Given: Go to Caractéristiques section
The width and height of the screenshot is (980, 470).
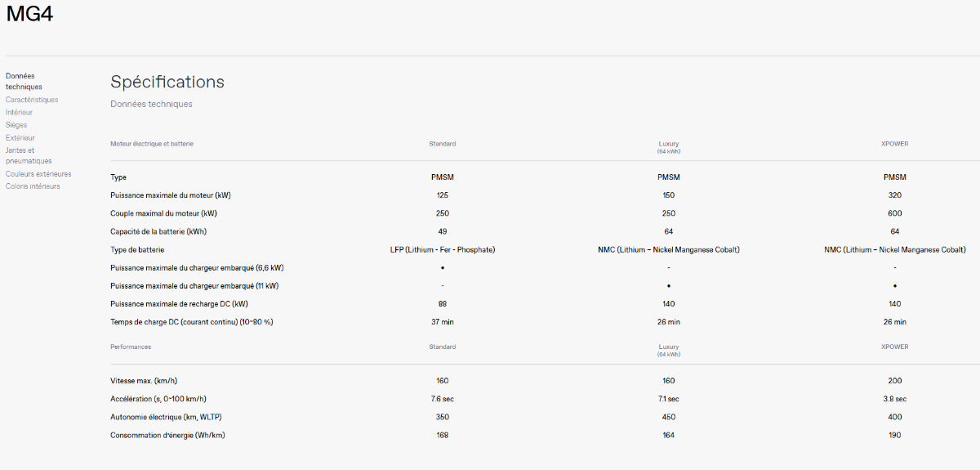Looking at the screenshot, I should pos(32,100).
